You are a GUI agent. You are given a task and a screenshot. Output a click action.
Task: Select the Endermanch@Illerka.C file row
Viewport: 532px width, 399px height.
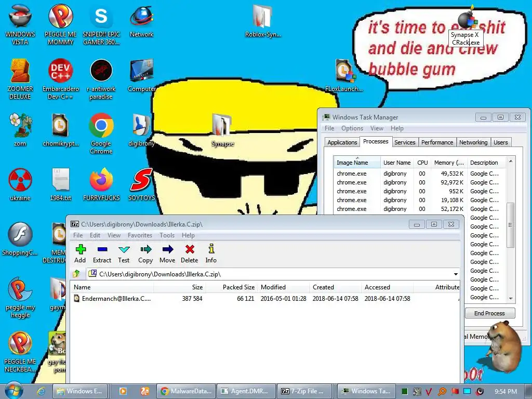click(x=264, y=299)
